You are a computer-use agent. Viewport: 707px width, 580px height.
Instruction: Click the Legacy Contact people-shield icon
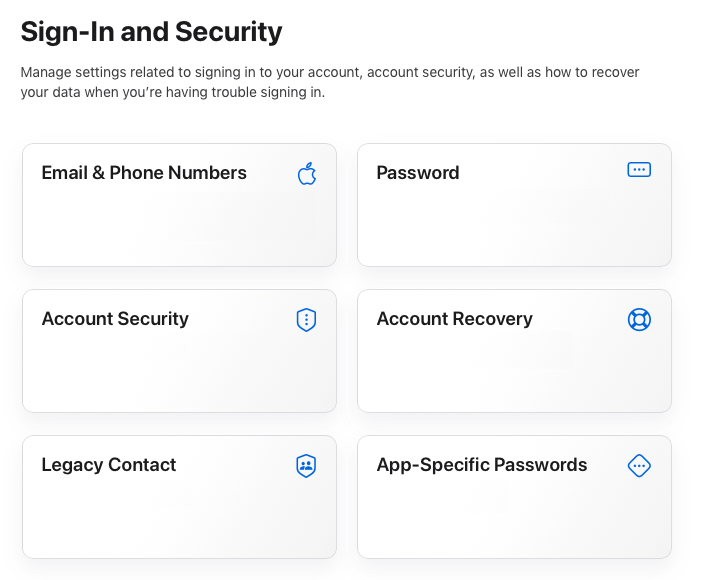307,466
